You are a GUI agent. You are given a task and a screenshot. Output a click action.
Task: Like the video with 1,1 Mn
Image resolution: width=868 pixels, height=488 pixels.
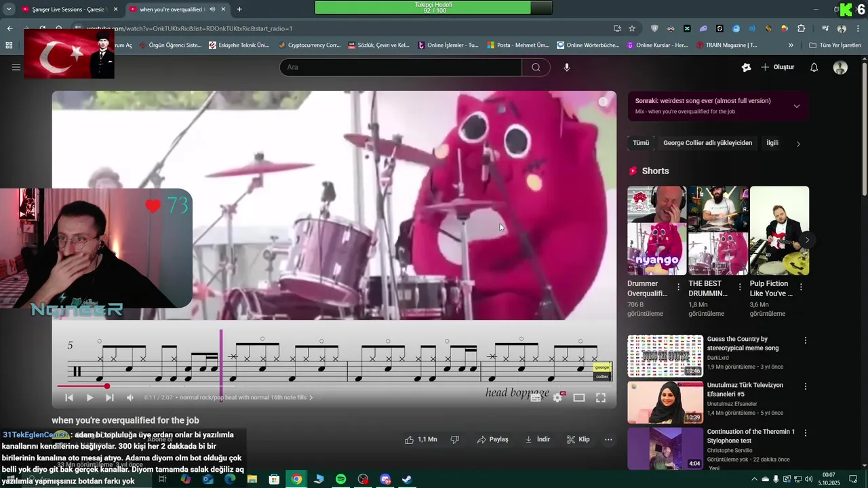421,439
